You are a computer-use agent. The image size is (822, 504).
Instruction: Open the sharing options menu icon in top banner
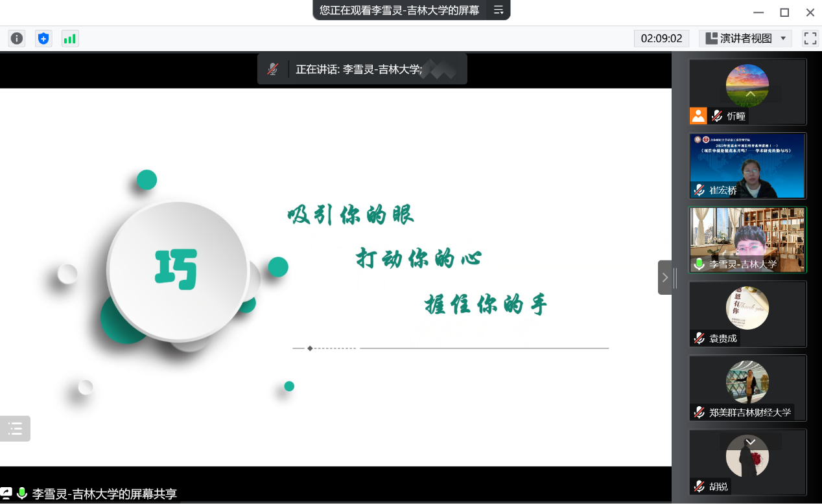[498, 10]
